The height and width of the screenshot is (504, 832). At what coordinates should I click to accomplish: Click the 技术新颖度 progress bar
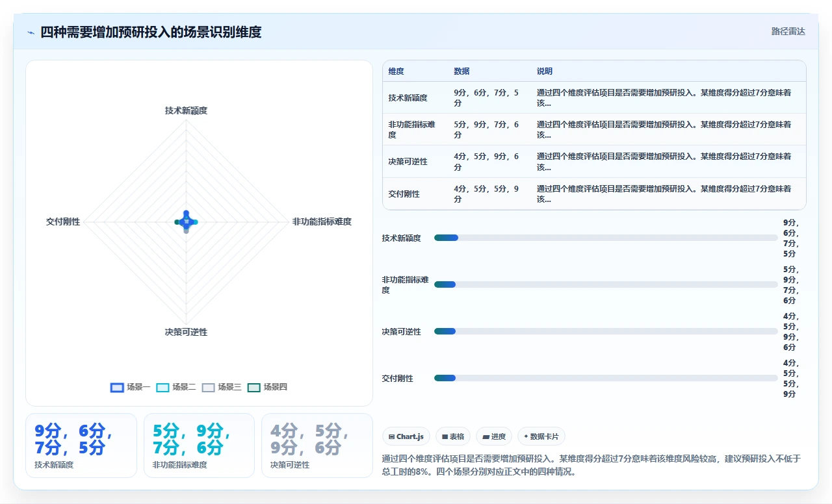click(606, 238)
